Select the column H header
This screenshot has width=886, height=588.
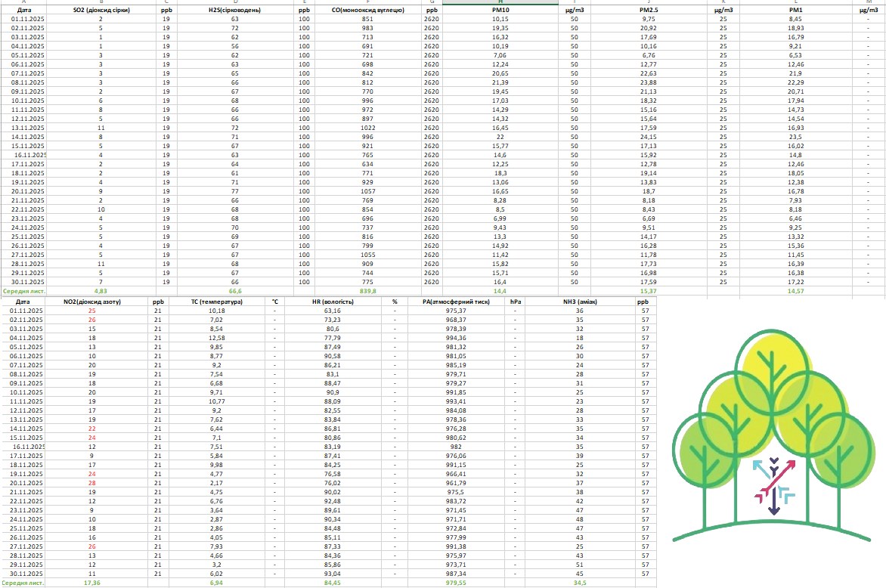coord(498,3)
